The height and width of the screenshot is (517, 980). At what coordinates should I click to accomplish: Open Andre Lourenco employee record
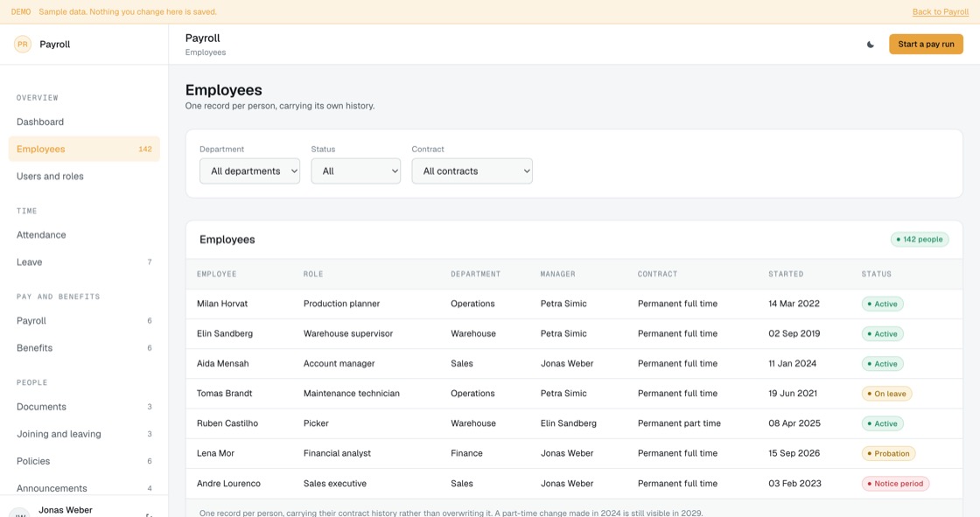[228, 483]
